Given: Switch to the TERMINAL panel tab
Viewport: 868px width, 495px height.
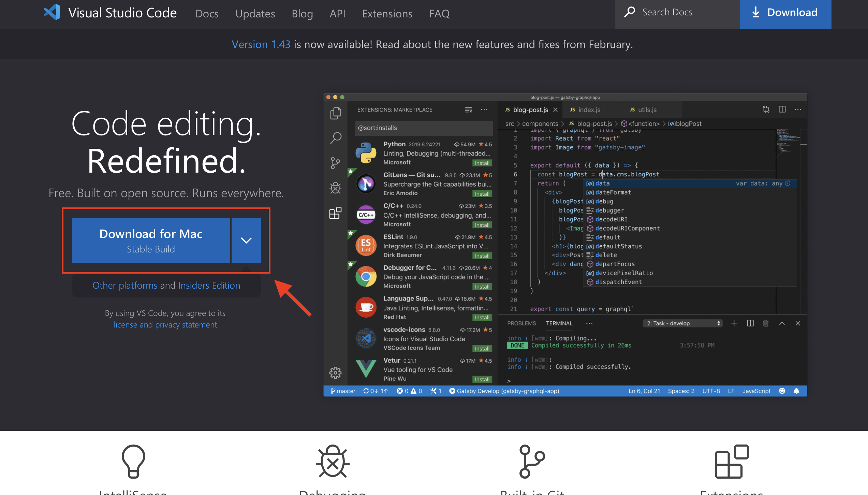Looking at the screenshot, I should (x=559, y=323).
